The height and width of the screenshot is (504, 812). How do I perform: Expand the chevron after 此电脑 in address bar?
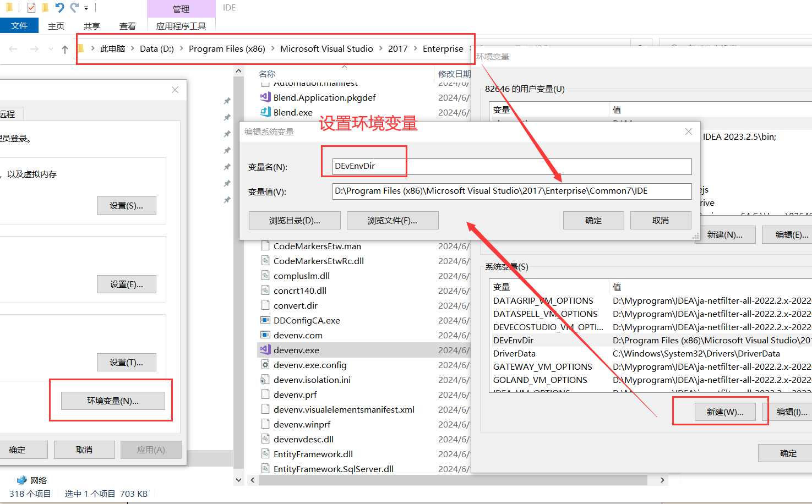click(x=133, y=48)
